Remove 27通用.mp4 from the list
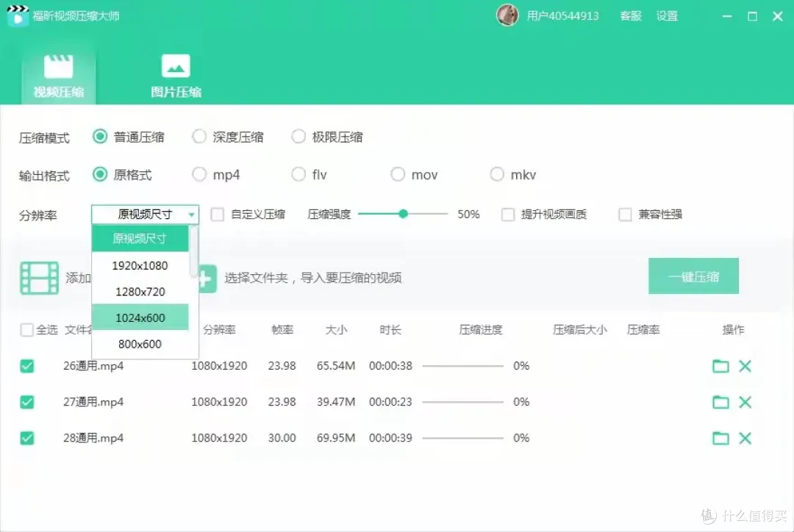The image size is (794, 532). point(745,402)
